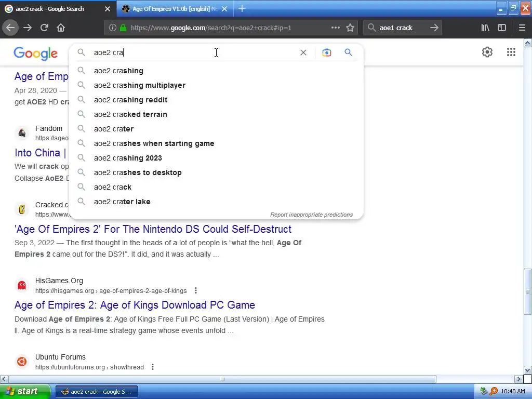This screenshot has width=532, height=399.
Task: Click the horizontal scrollbar left arrow
Action: point(4,379)
